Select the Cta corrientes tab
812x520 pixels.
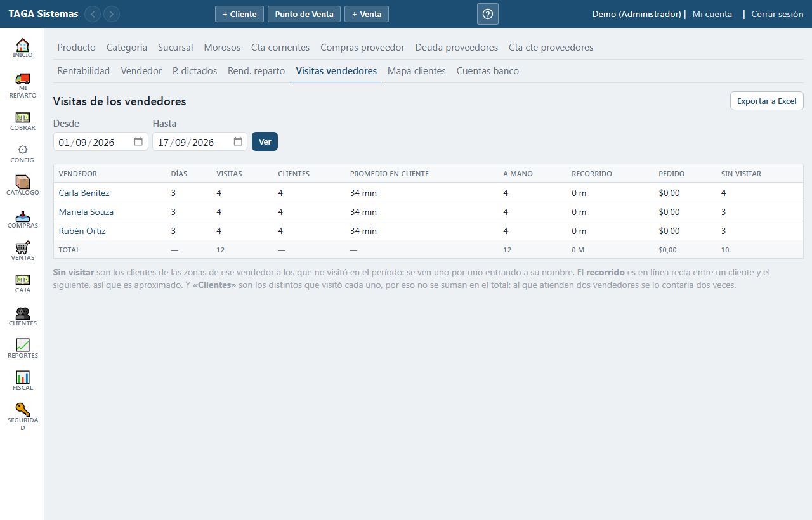pos(280,48)
